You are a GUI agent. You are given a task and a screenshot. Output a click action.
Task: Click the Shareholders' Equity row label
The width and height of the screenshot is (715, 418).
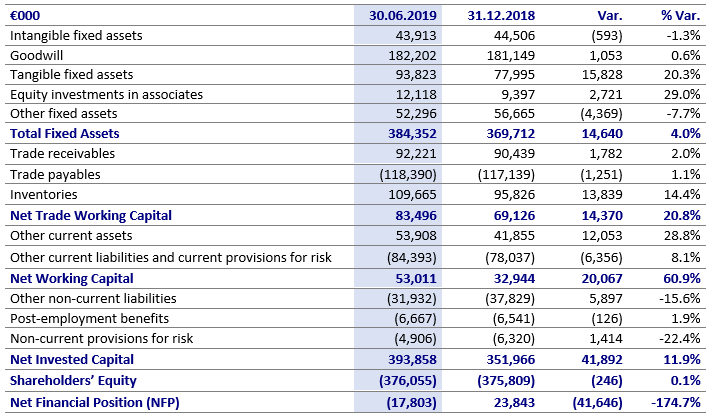(72, 380)
